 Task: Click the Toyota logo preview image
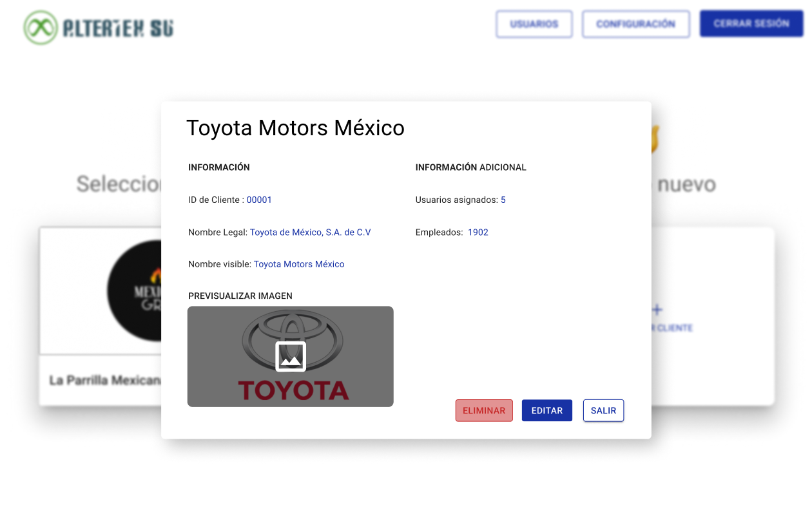pos(291,356)
